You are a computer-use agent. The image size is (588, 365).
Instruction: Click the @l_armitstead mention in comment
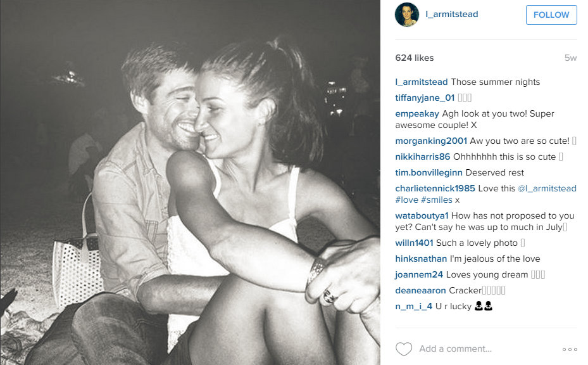click(x=547, y=188)
